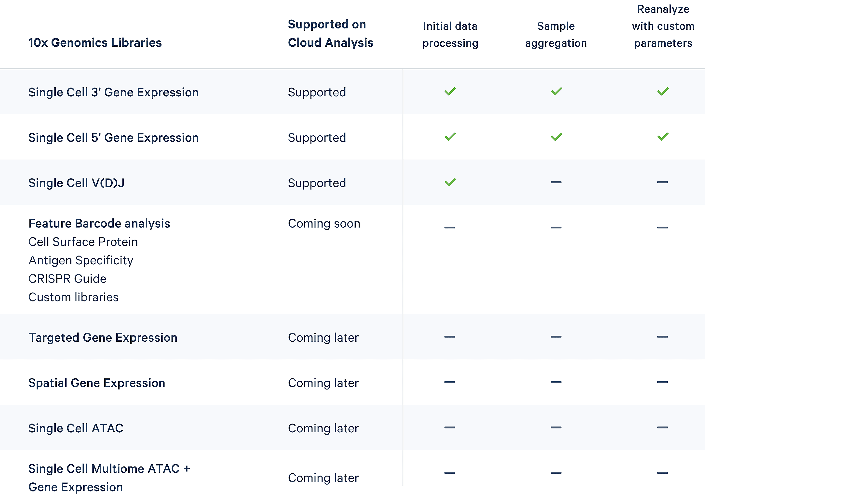
Task: Click the Single Cell 3' sample aggregation checkmark
Action: (x=556, y=92)
